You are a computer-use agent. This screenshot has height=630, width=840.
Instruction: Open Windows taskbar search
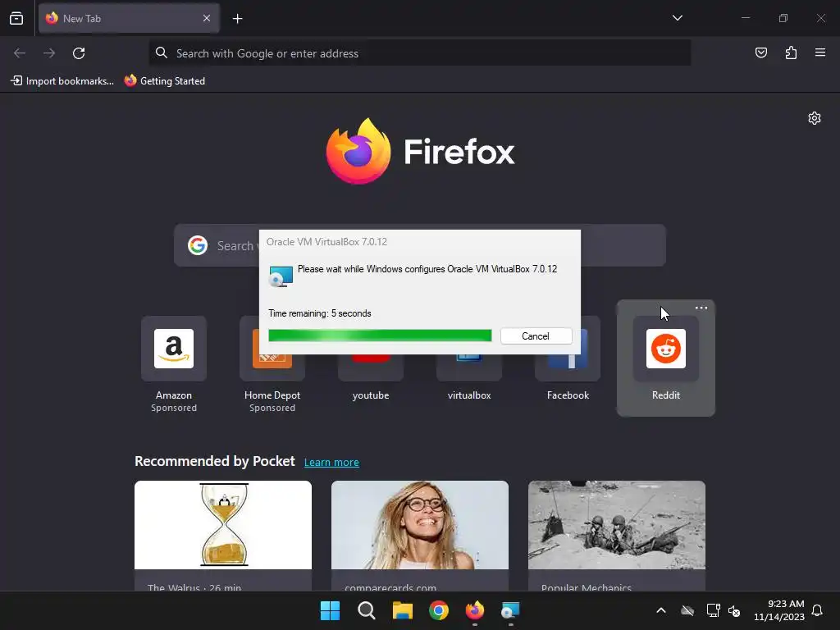click(x=367, y=610)
